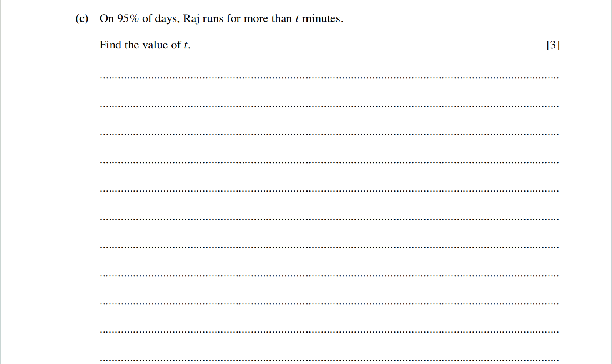
Task: Click the first dotted answer line
Action: click(329, 78)
